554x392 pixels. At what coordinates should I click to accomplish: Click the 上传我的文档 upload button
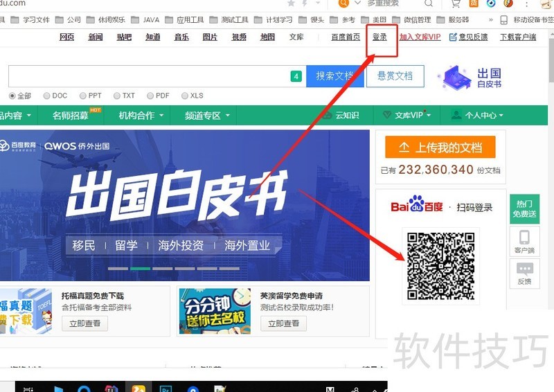tap(441, 148)
